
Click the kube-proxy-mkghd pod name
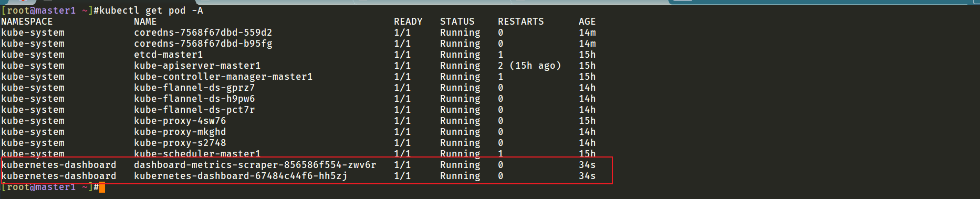(180, 132)
